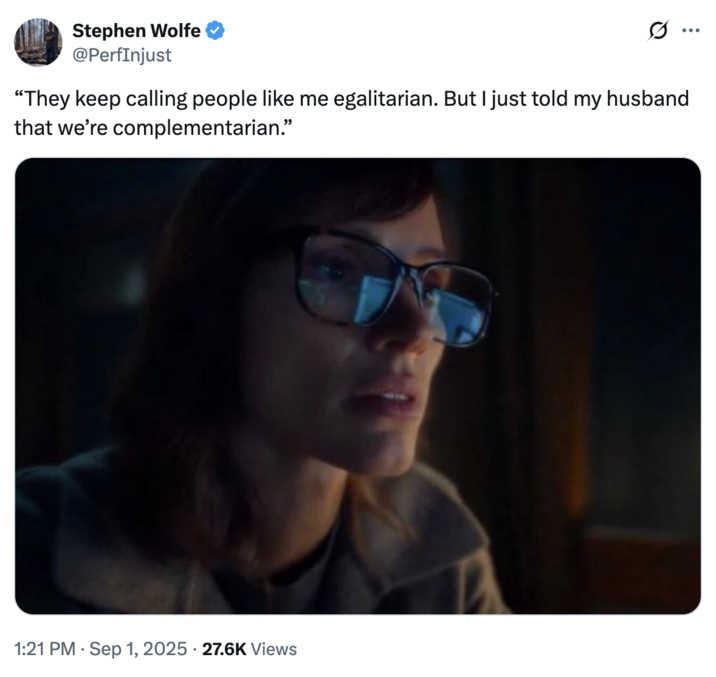Viewport: 716px width, 677px height.
Task: Click the 27.6K view count
Action: (224, 649)
